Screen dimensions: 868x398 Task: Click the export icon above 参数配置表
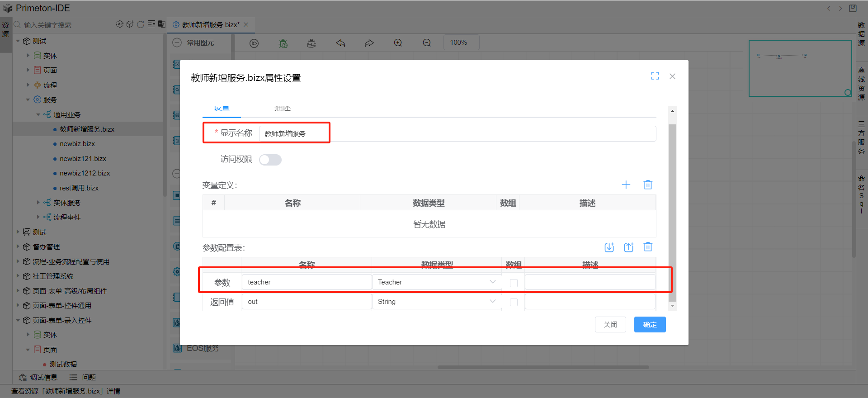click(628, 247)
